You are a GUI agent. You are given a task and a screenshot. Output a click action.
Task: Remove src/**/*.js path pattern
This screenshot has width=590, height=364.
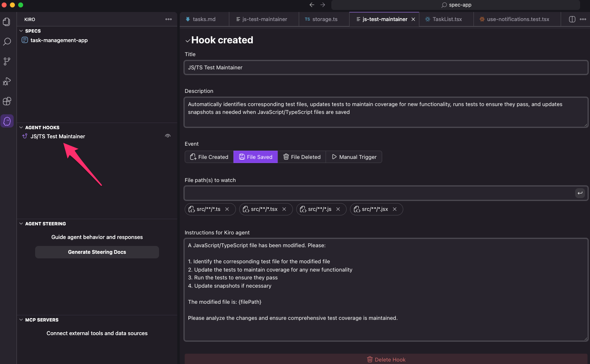(x=338, y=209)
